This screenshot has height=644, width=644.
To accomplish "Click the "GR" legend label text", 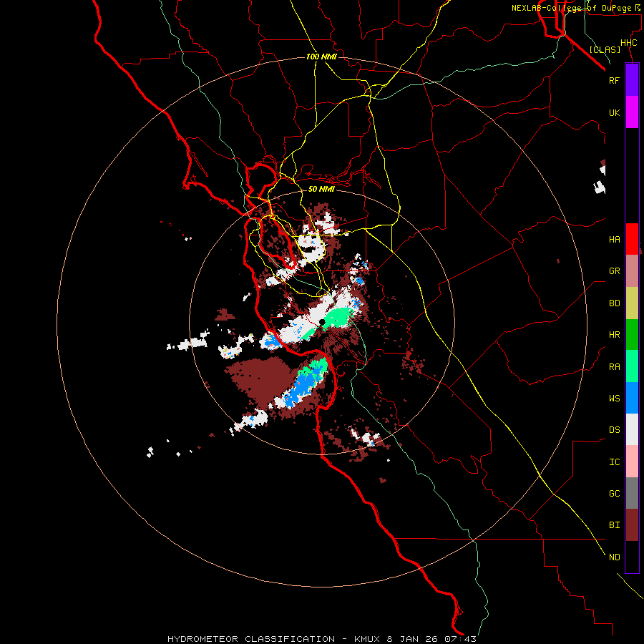I will (614, 271).
